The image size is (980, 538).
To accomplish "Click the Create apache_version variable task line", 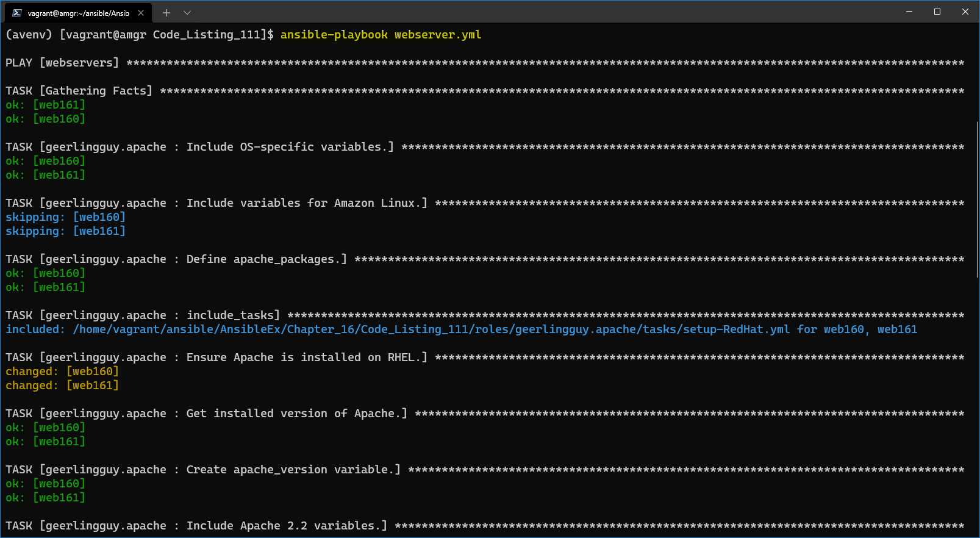I will (485, 470).
